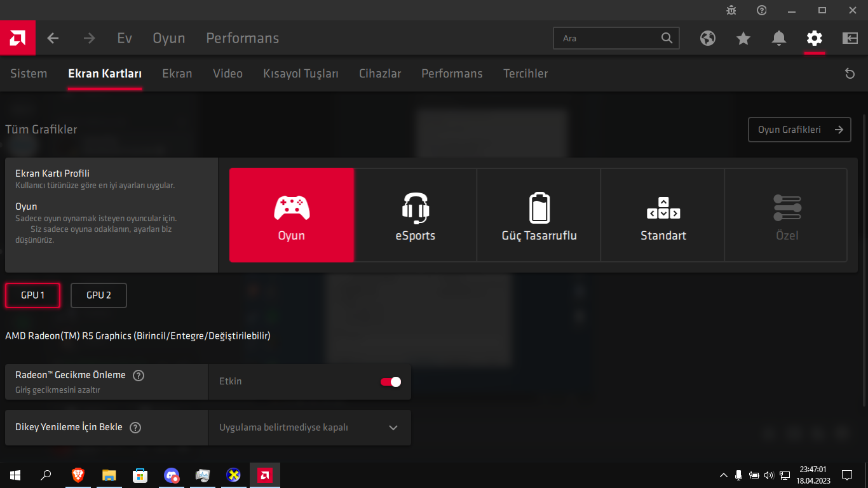Screen dimensions: 868x488
Task: Select the Oyun gamepad profile
Action: click(x=292, y=215)
